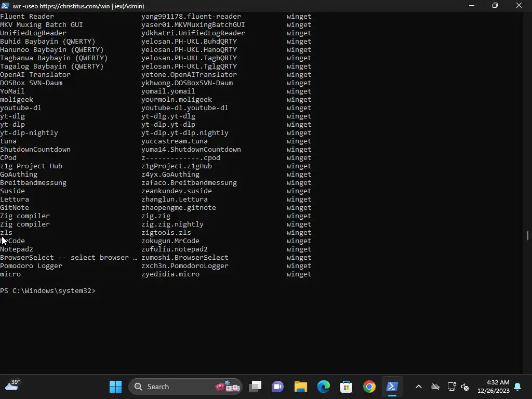Click the 'ShutdownCountdown' name entry
This screenshot has width=532, height=399.
pyautogui.click(x=35, y=149)
